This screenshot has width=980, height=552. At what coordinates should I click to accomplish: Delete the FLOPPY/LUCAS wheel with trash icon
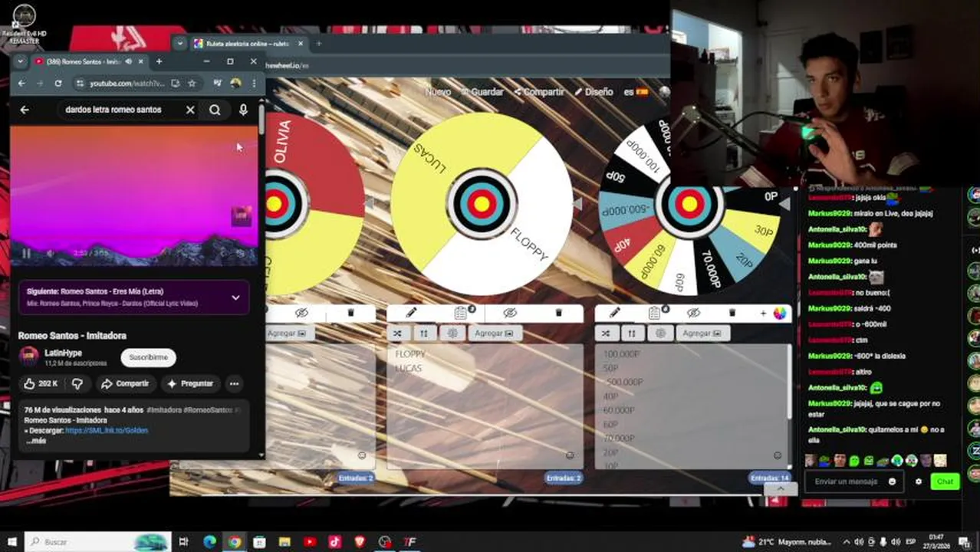558,313
